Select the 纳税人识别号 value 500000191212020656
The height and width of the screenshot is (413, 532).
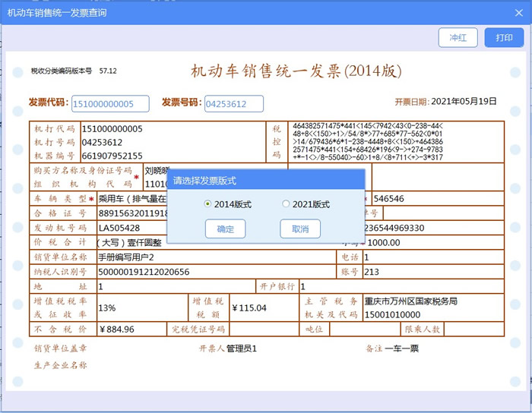coord(144,272)
